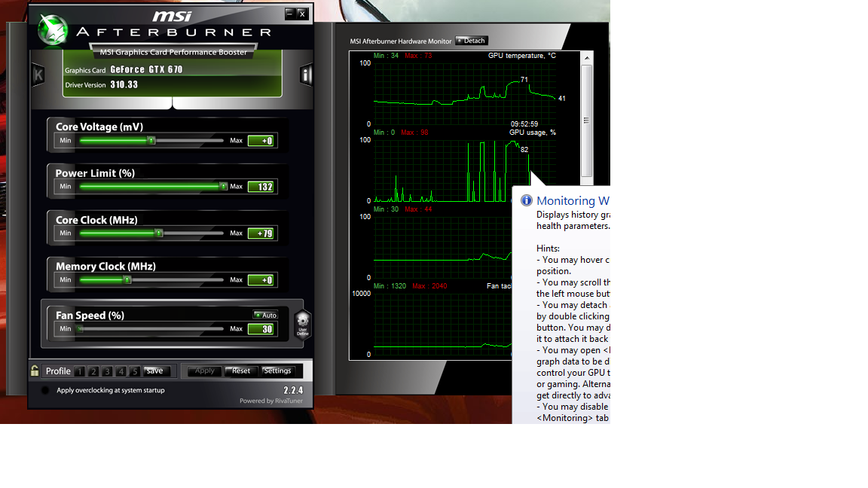Click the MSI Afterburner dragon logo
The height and width of the screenshot is (488, 868).
click(53, 29)
